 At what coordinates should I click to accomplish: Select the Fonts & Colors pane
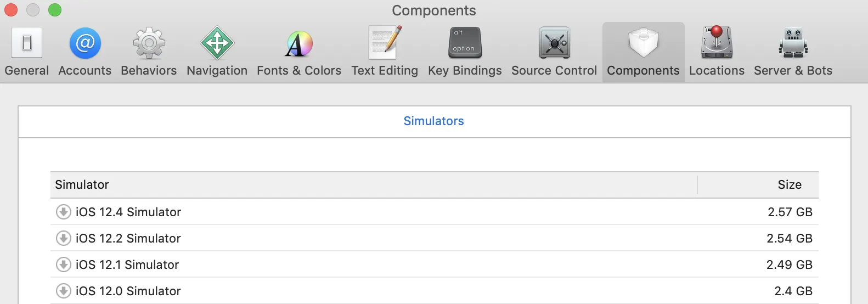[299, 52]
